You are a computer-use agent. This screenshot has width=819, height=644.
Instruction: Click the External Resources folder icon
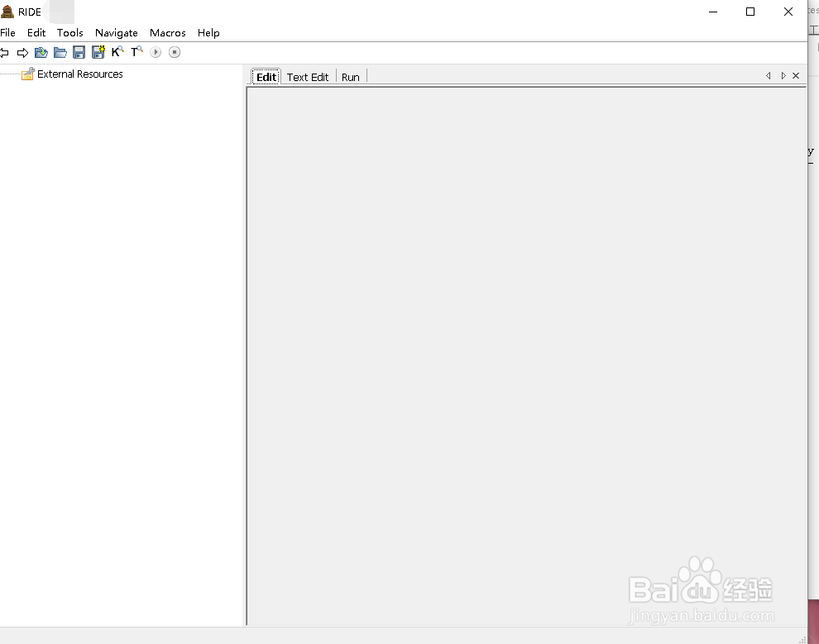tap(27, 74)
